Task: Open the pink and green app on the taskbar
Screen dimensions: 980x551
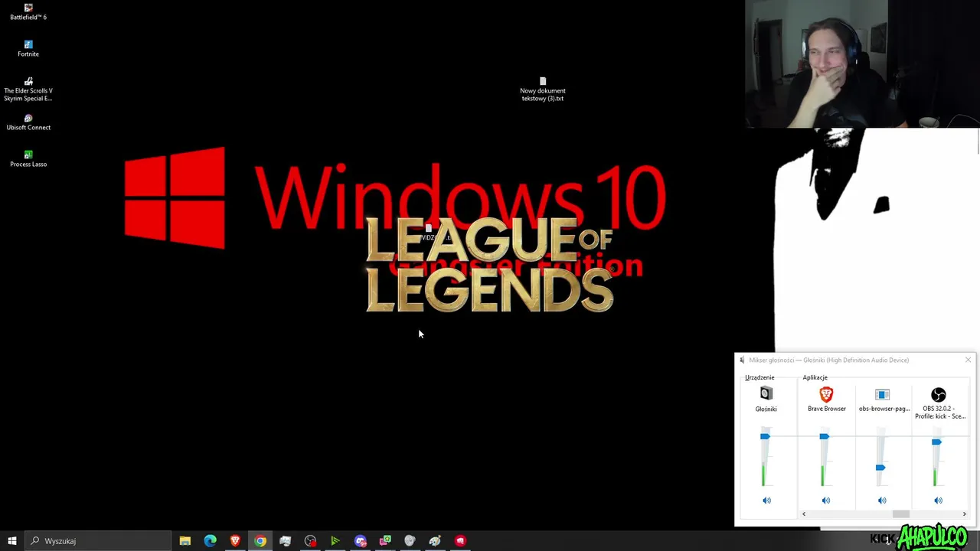Action: tap(385, 541)
